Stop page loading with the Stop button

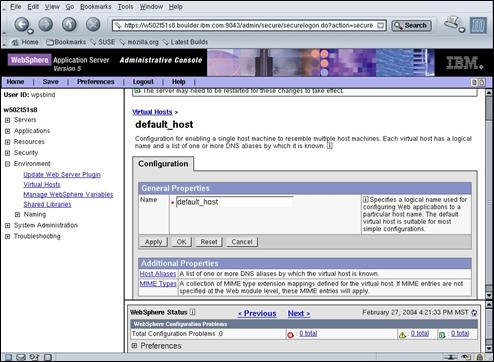point(93,24)
